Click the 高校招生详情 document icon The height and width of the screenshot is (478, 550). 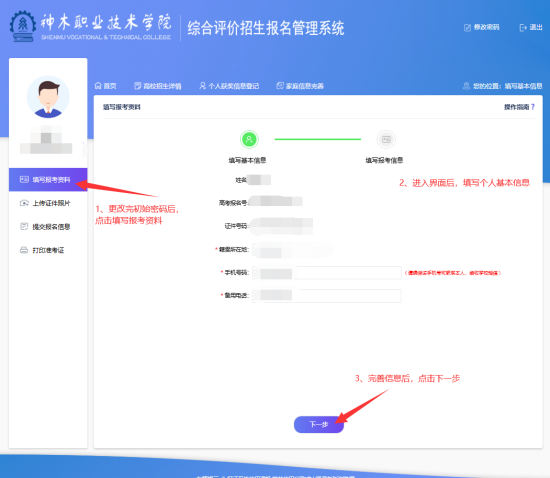point(138,86)
